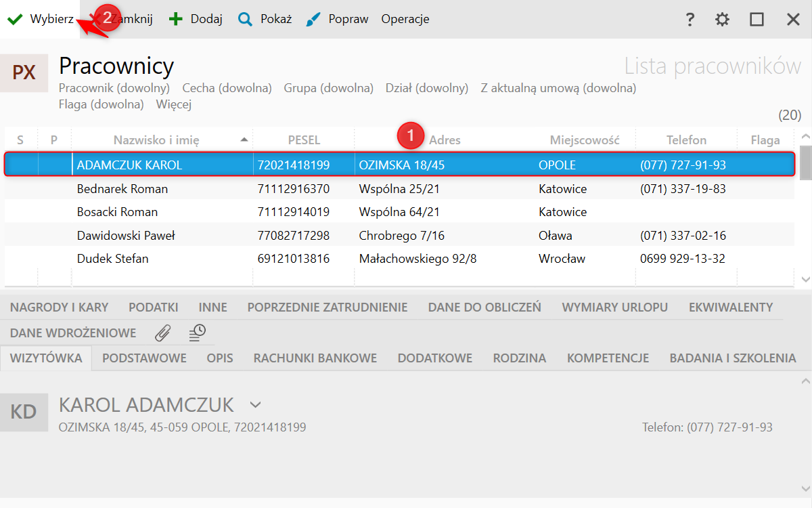This screenshot has width=812, height=508.
Task: Open the Operacje menu
Action: [405, 19]
